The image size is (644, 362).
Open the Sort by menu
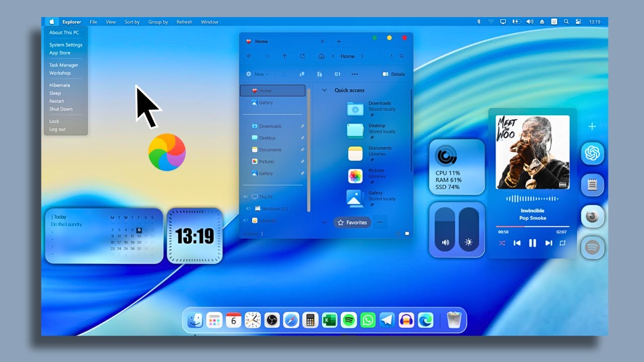pos(132,22)
